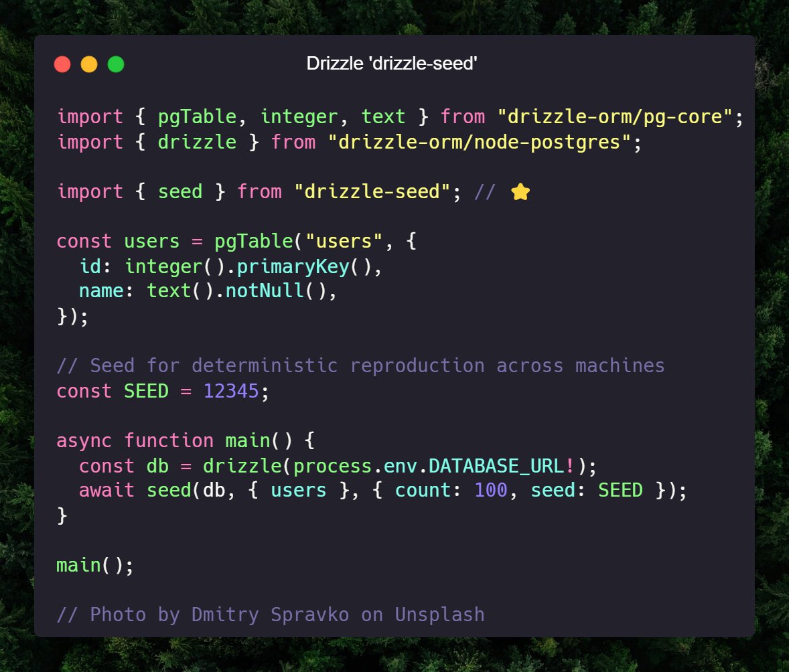Image resolution: width=789 pixels, height=672 pixels.
Task: Click the string "drizzle-seed" in import
Action: (x=372, y=191)
